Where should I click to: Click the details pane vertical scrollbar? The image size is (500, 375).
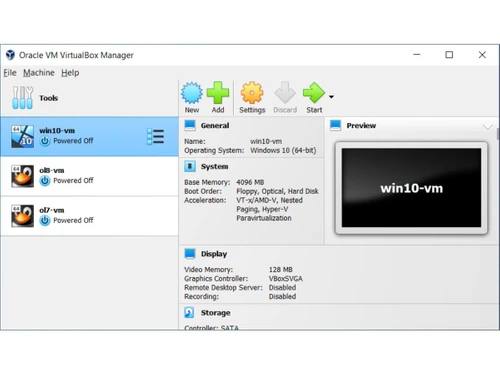click(498, 134)
